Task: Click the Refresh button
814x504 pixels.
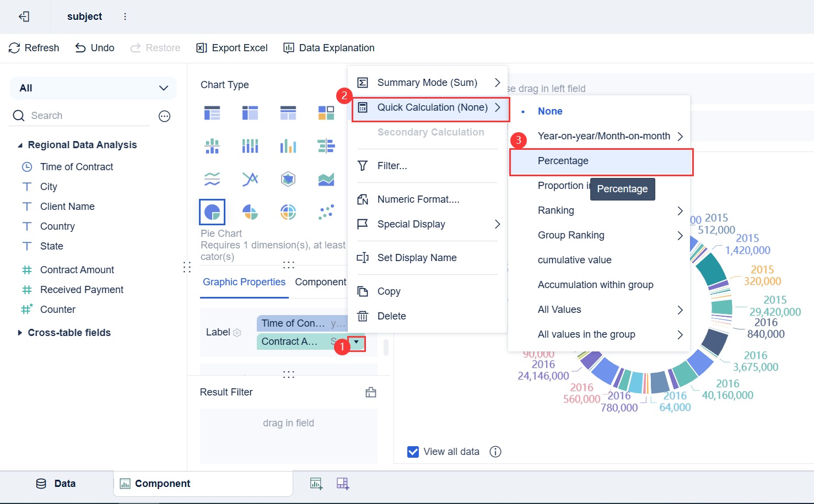Action: (x=34, y=48)
